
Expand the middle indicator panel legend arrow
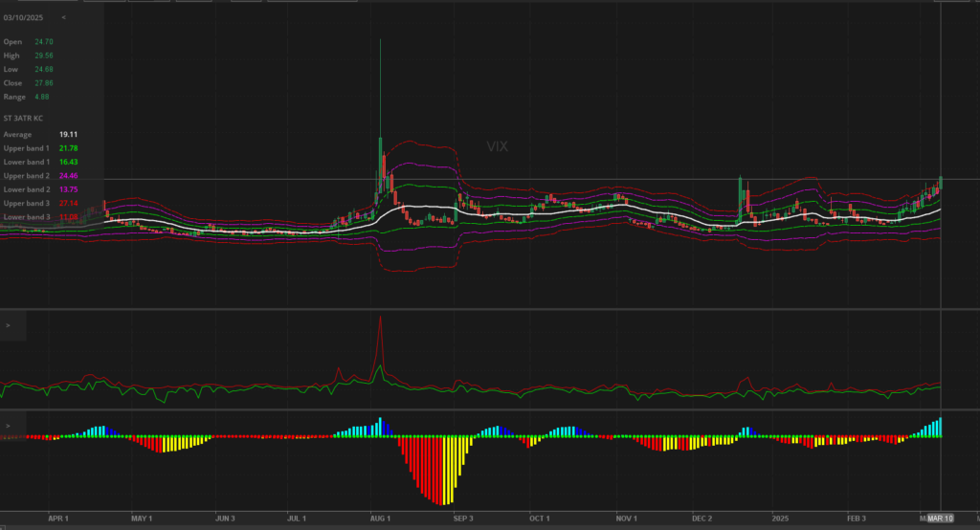coord(8,326)
